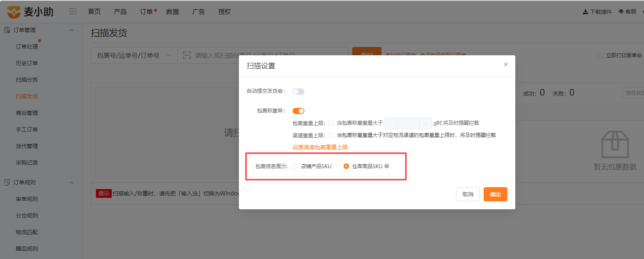Click the orange 查询 button
The height and width of the screenshot is (259, 644).
coord(367,51)
